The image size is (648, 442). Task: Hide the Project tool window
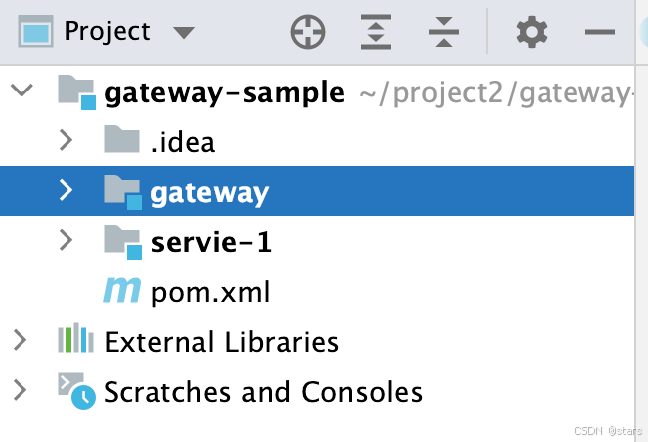point(600,32)
